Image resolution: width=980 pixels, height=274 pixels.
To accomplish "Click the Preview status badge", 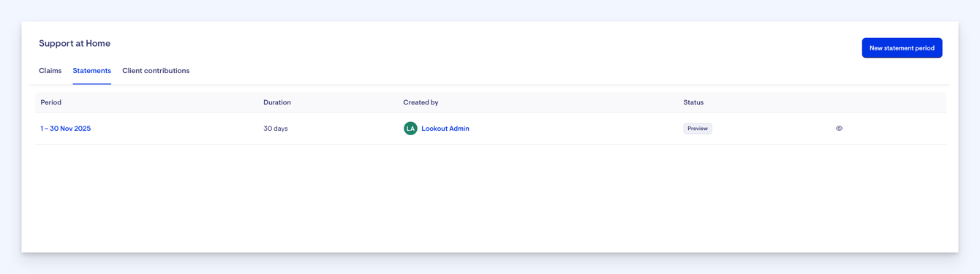I will click(x=698, y=129).
